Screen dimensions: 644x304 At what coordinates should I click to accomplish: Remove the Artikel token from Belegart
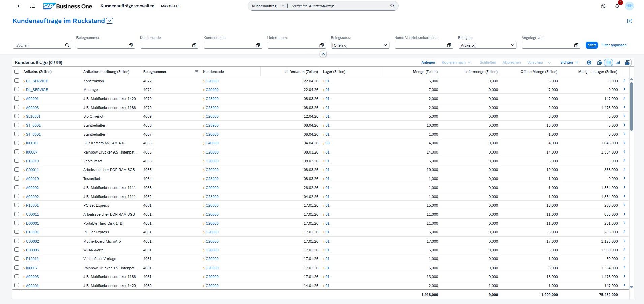473,46
